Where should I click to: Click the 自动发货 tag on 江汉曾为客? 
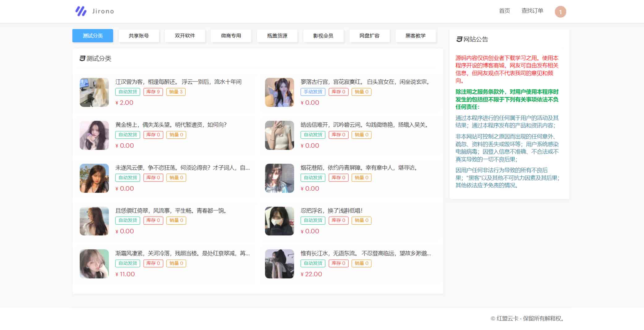pyautogui.click(x=128, y=92)
